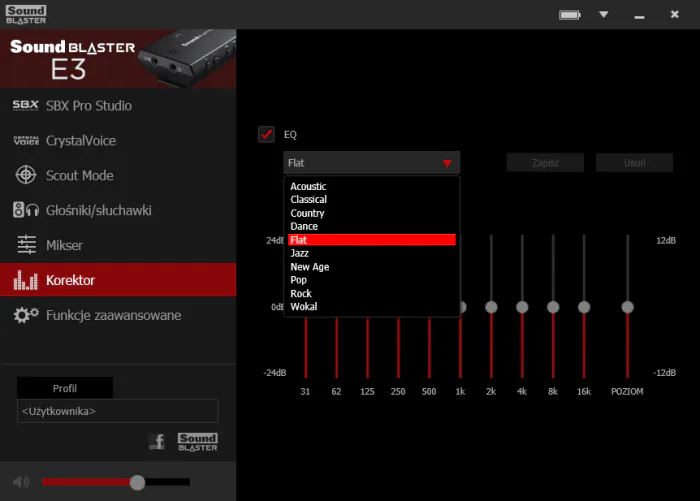Screen dimensions: 700x501
Task: Click the battery status icon in title bar
Action: (570, 15)
